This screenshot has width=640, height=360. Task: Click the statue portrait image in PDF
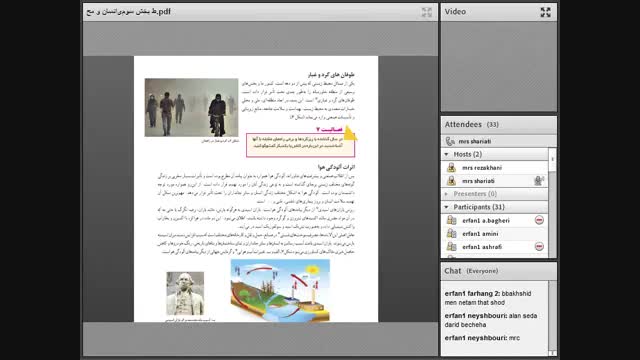(185, 293)
